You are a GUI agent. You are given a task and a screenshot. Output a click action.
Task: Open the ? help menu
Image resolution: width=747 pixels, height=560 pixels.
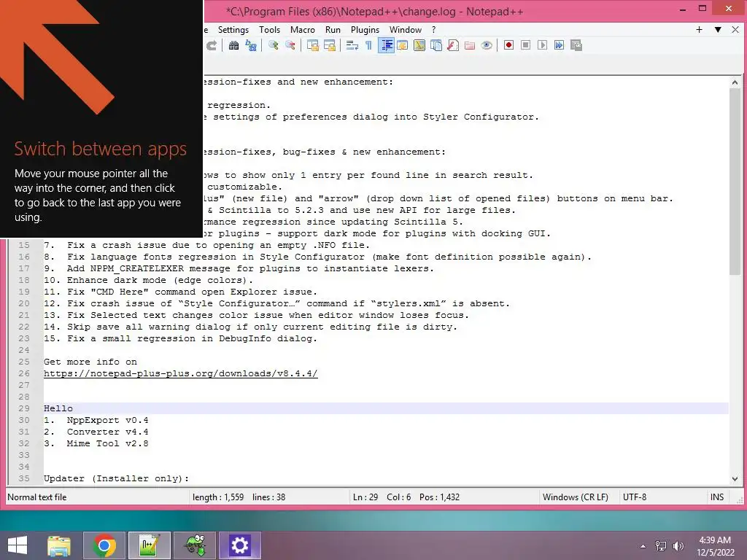433,29
